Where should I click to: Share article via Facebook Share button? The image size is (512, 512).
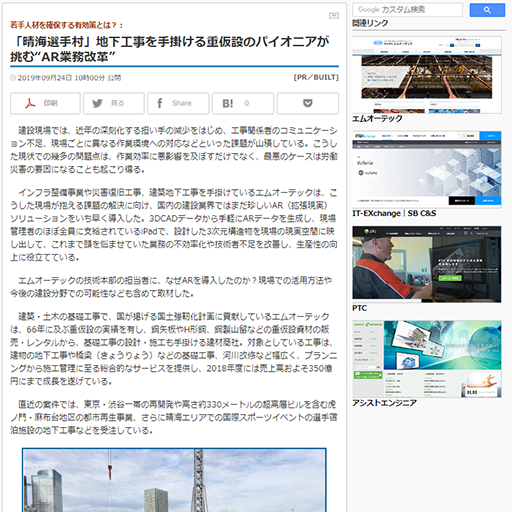(x=178, y=103)
